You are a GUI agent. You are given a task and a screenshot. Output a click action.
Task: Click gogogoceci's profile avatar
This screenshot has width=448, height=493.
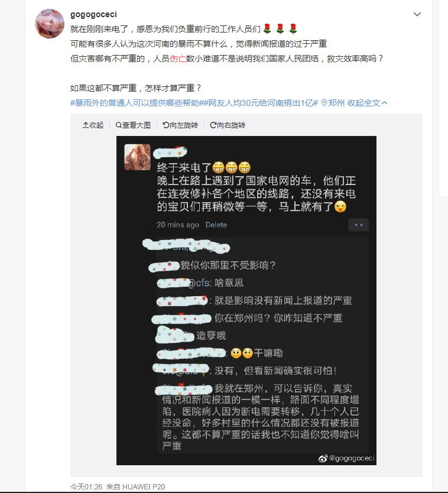(x=50, y=24)
